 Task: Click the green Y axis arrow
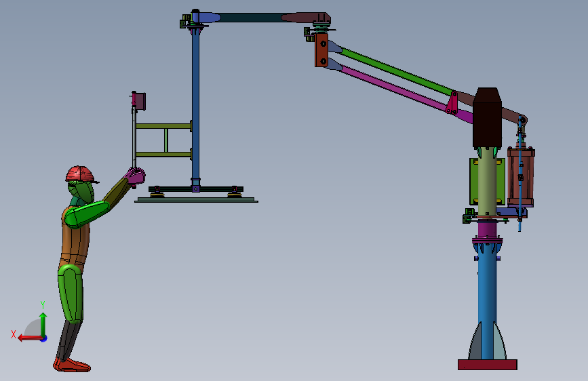click(43, 324)
